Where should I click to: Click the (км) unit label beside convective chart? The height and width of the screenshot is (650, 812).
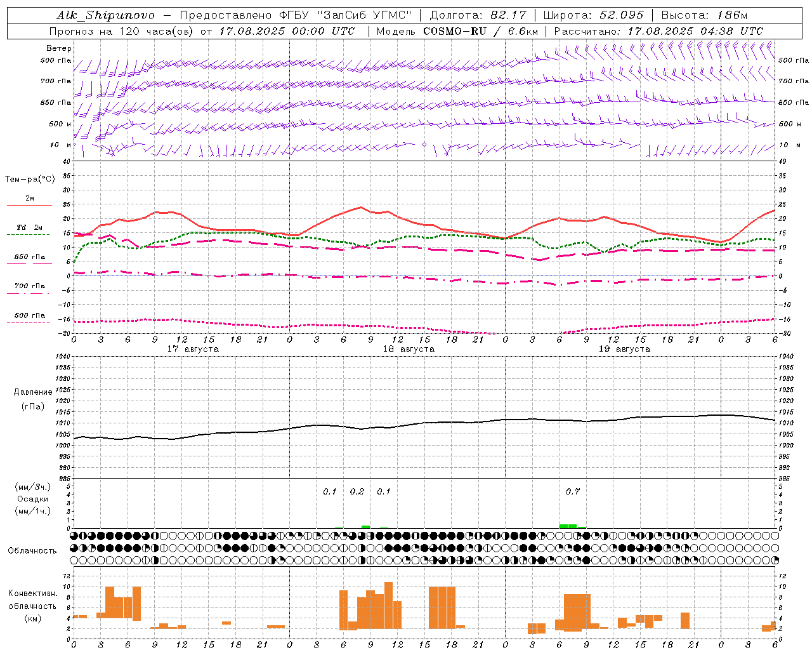32,618
